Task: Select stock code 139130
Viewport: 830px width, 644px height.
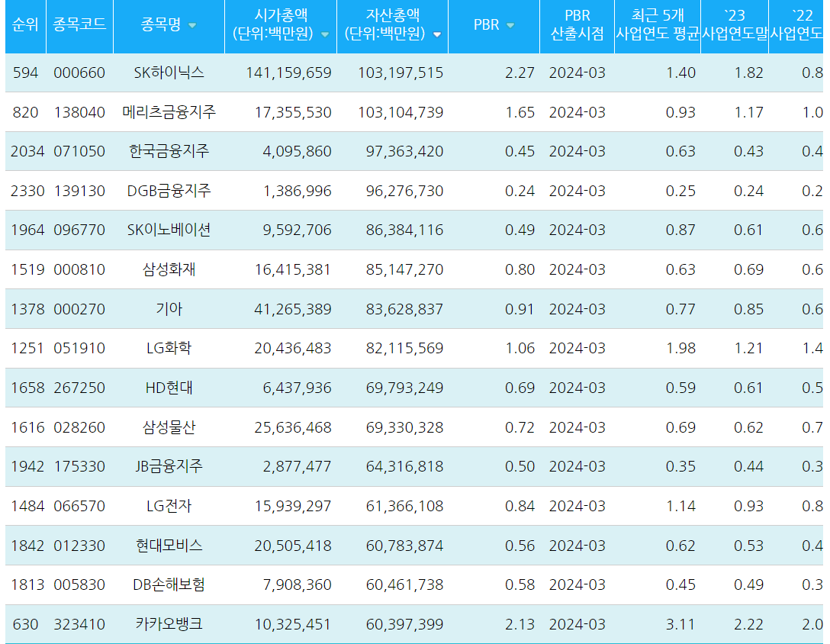Action: 79,191
